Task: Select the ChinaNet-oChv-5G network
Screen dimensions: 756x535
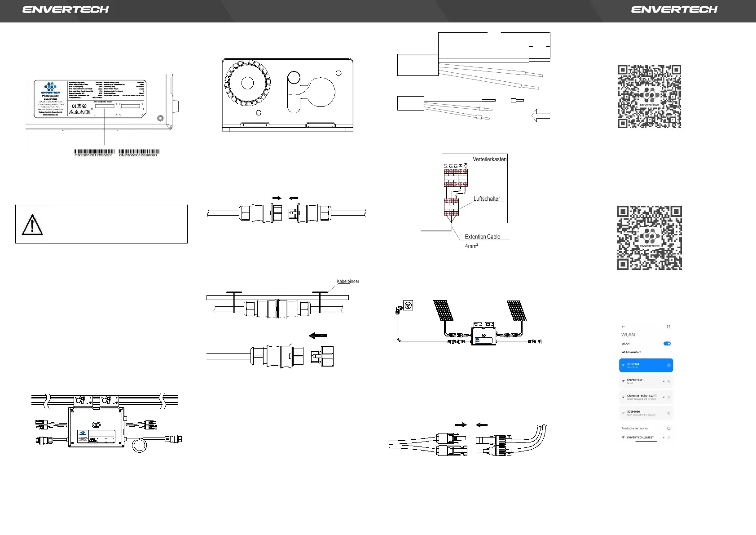Action: (646, 397)
